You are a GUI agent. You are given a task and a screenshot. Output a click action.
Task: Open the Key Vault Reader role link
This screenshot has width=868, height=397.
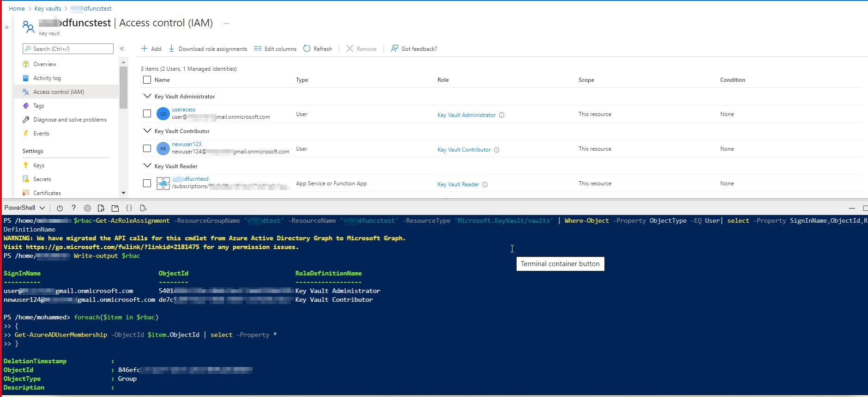(x=458, y=184)
